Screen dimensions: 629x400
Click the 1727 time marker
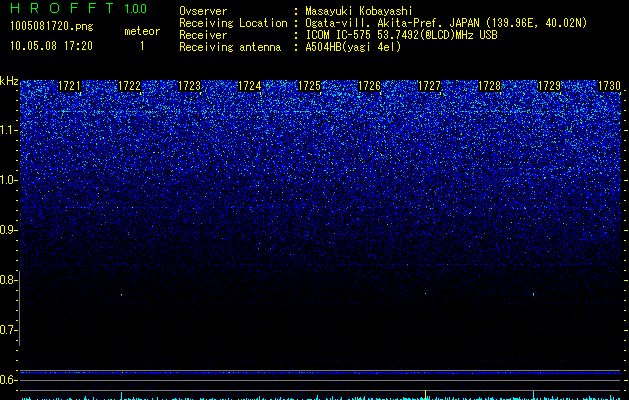point(429,85)
